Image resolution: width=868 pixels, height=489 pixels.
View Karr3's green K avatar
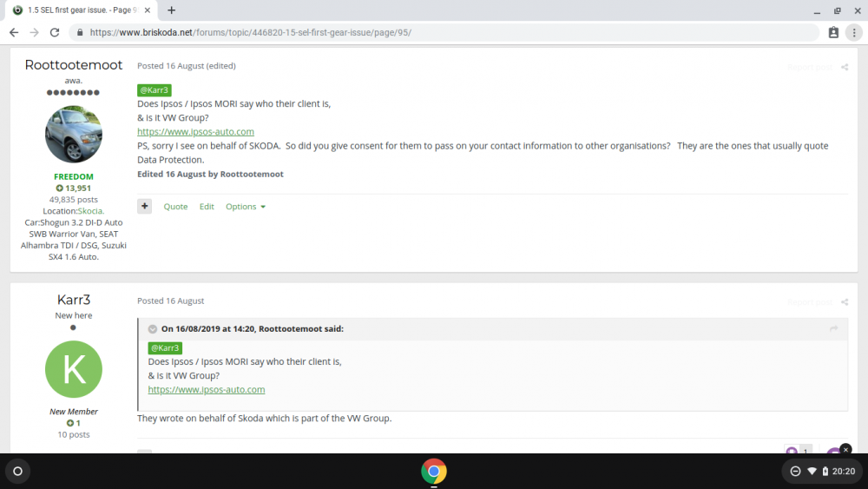point(74,369)
